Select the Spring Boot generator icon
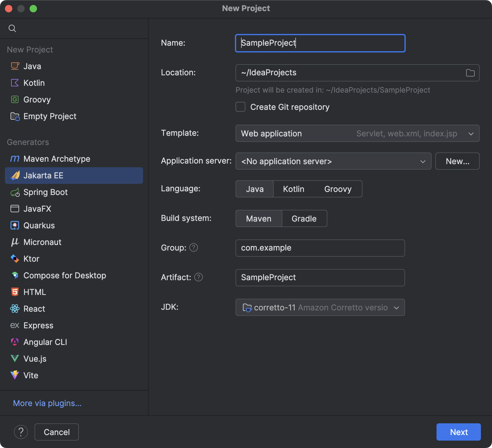The image size is (492, 448). pyautogui.click(x=15, y=192)
